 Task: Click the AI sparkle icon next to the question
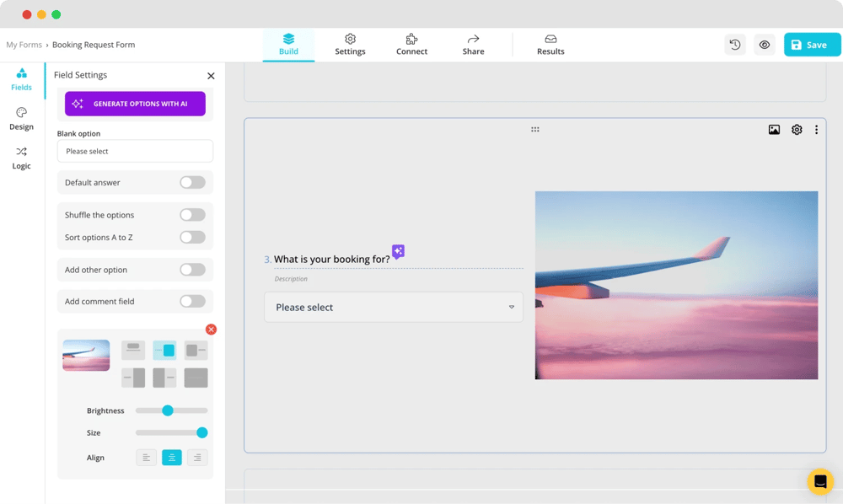(397, 251)
